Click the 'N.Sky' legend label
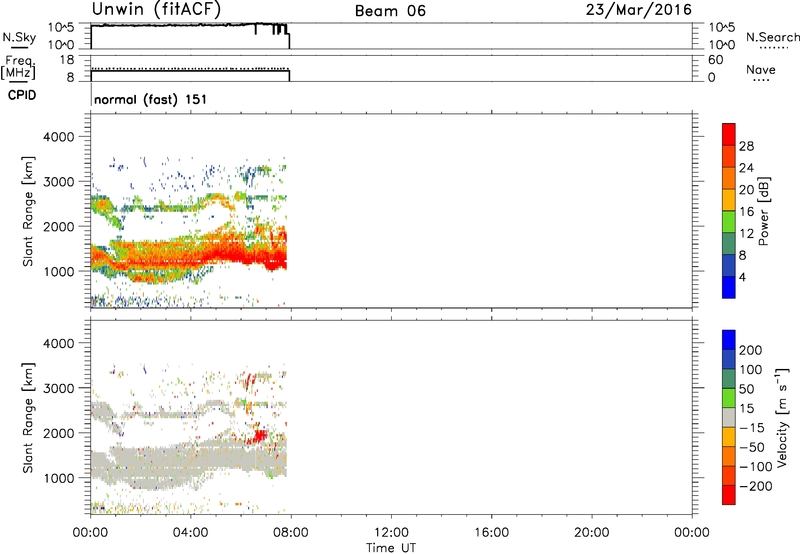The width and height of the screenshot is (800, 554). coord(19,37)
